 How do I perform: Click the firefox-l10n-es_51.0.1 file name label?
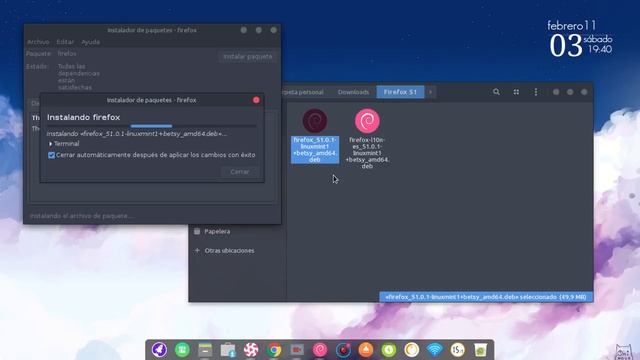coord(367,153)
